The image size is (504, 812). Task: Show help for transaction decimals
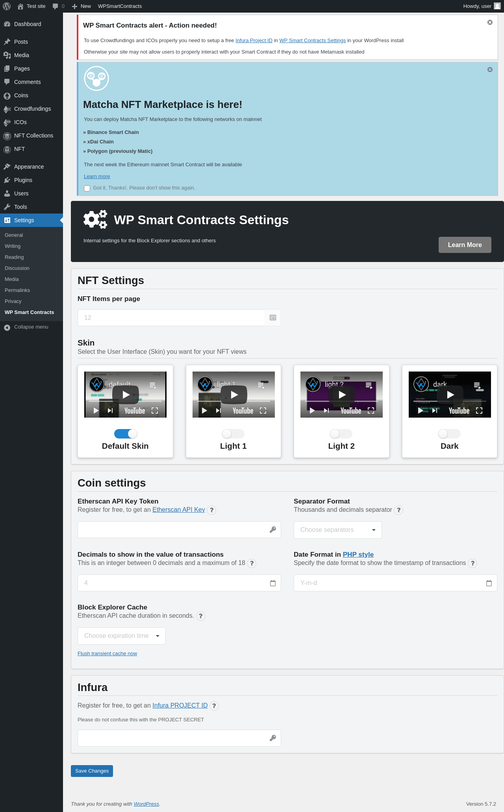[252, 563]
